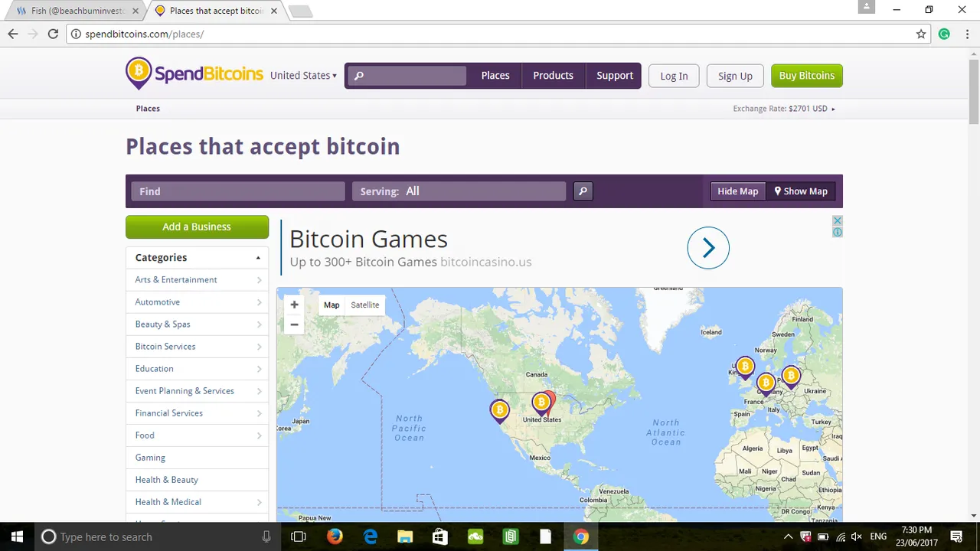The height and width of the screenshot is (551, 980).
Task: Click the Show Map button
Action: click(801, 191)
